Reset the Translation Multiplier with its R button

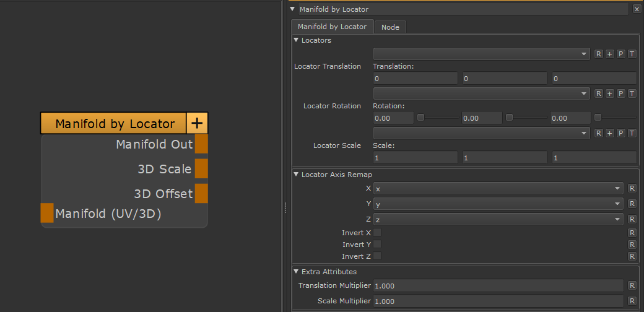coord(632,286)
